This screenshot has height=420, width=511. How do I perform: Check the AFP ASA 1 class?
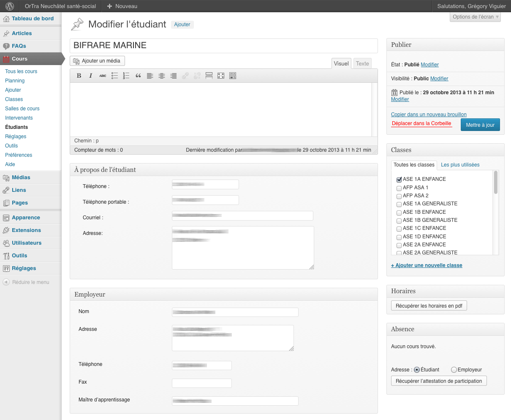tap(399, 188)
